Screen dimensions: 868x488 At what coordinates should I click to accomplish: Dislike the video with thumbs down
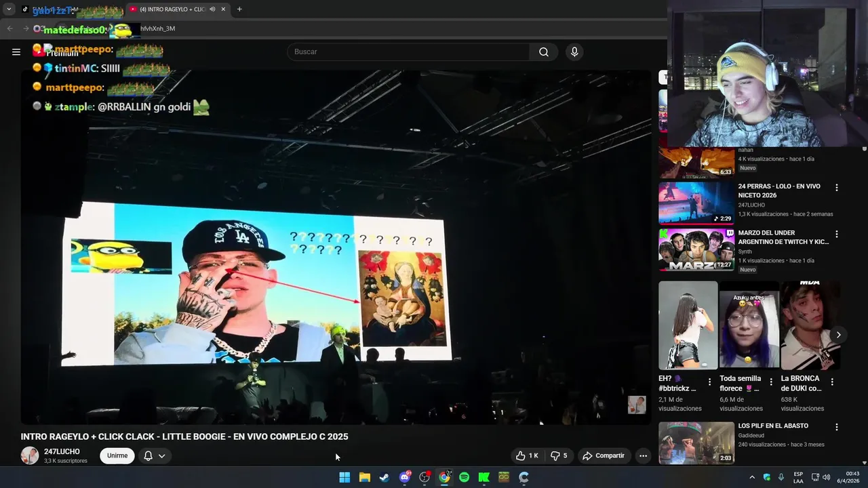coord(559,455)
